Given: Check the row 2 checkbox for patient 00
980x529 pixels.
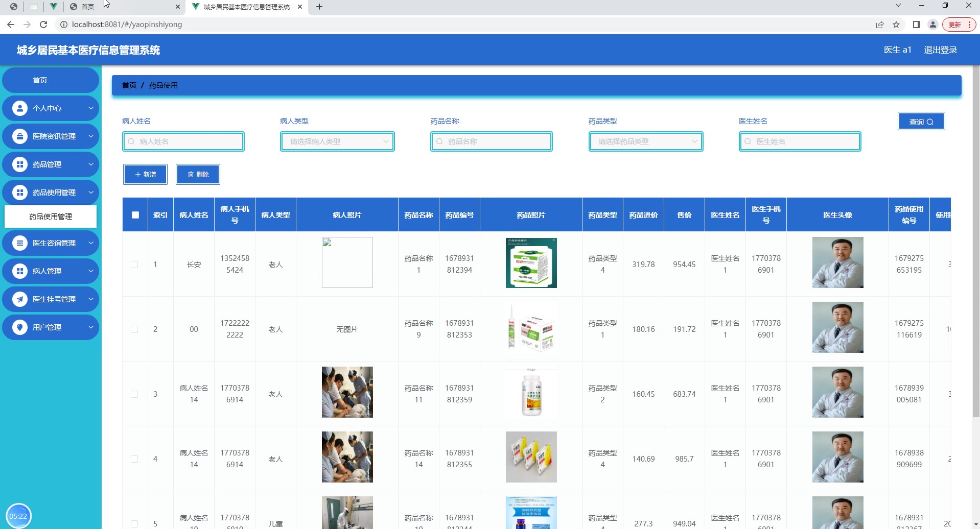Looking at the screenshot, I should coord(134,329).
